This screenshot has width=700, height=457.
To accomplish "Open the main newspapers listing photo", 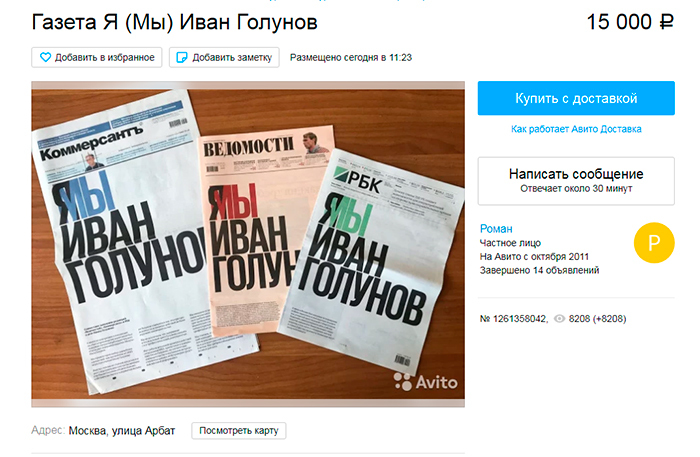I will (248, 244).
